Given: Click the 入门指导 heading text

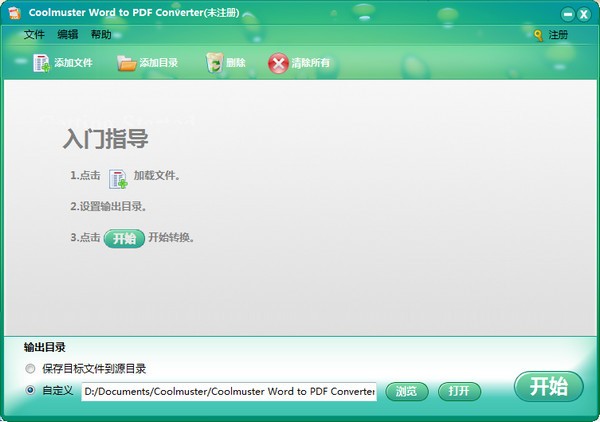Looking at the screenshot, I should pyautogui.click(x=106, y=138).
